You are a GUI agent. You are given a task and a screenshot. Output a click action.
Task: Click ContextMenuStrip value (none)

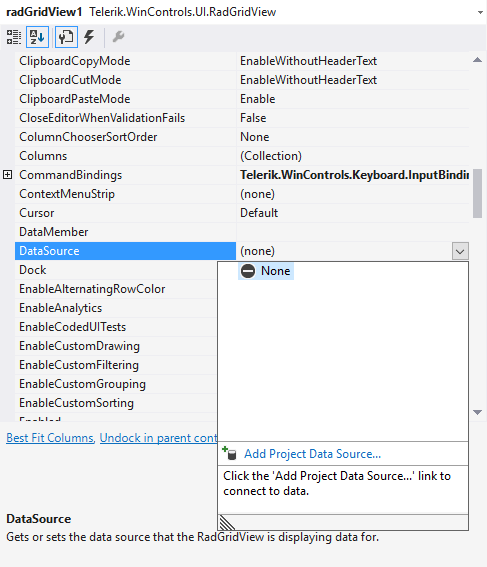click(257, 194)
